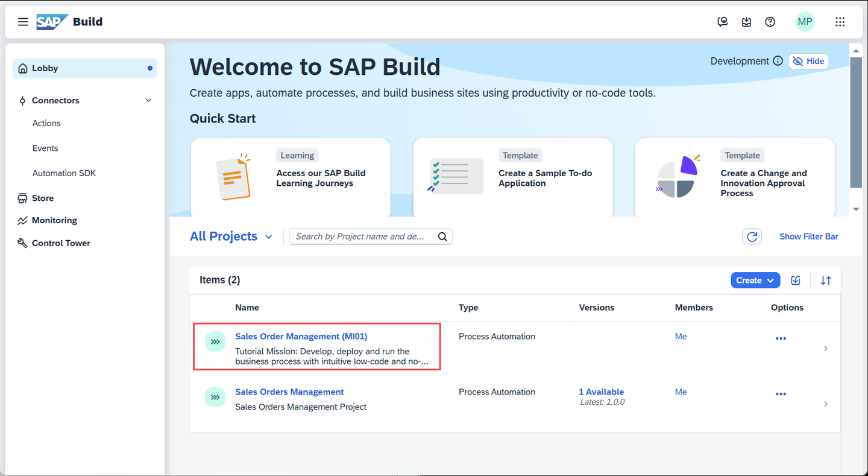
Task: Click the Build product title in header
Action: pyautogui.click(x=87, y=22)
